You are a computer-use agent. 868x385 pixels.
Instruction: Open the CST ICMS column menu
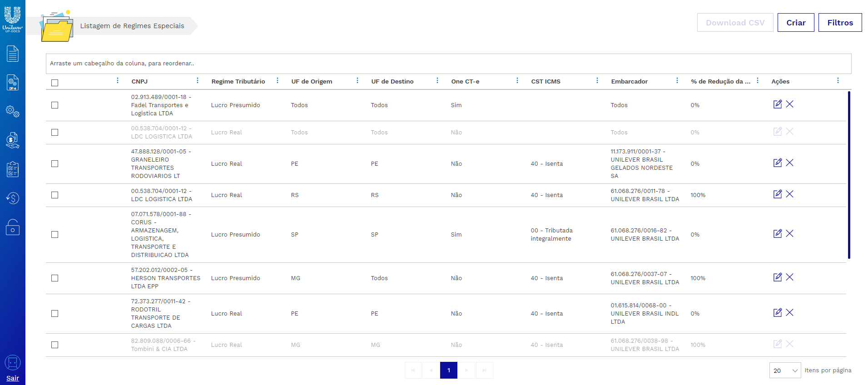tap(597, 81)
